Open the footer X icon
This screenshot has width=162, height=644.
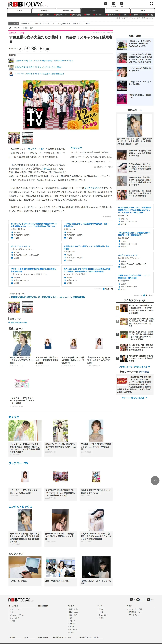point(131,599)
